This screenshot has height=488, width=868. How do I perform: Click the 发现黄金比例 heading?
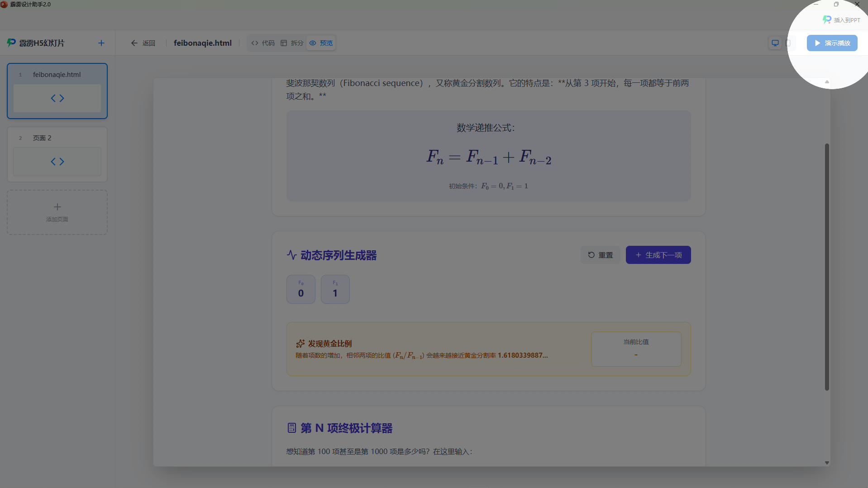click(330, 344)
